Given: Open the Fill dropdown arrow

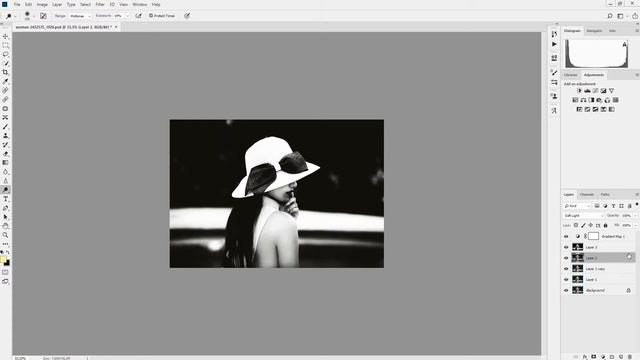Looking at the screenshot, I should [636, 225].
